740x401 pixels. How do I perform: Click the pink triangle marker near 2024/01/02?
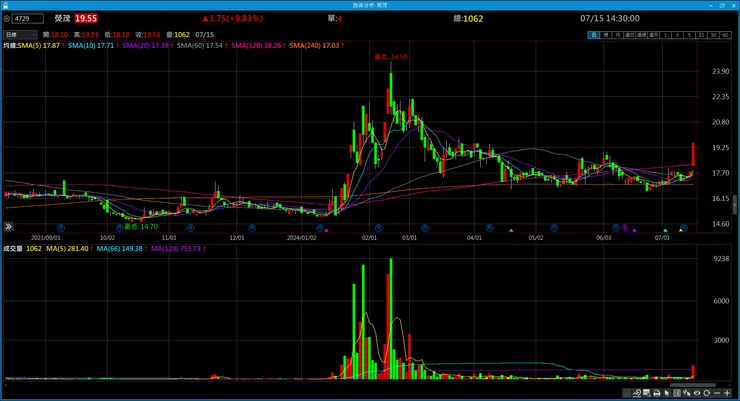326,230
